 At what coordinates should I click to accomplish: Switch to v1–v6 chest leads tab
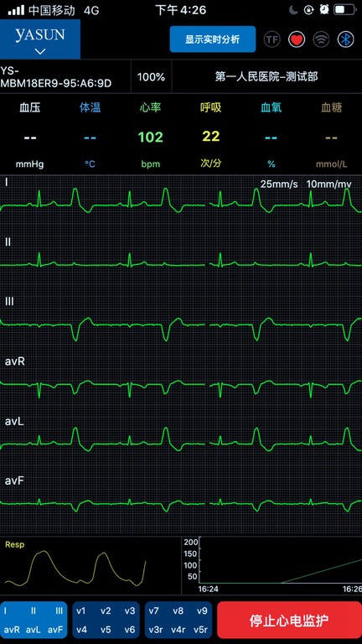[x=106, y=620]
